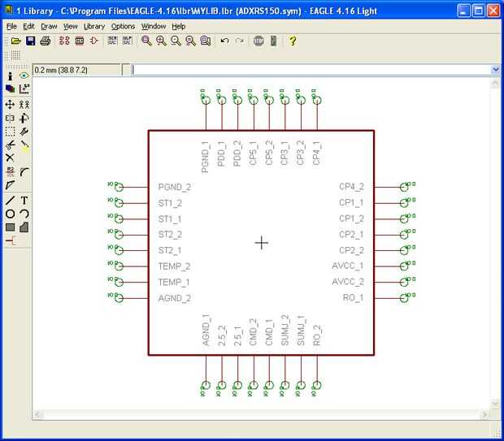Open the Library menu
This screenshot has width=504, height=441.
tap(94, 26)
